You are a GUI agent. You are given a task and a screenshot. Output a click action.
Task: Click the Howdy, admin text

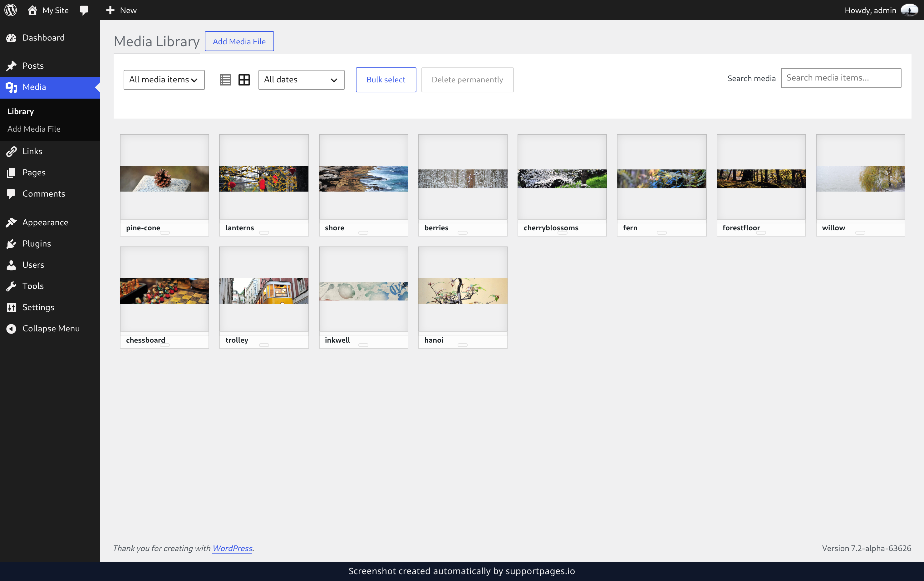pos(870,10)
